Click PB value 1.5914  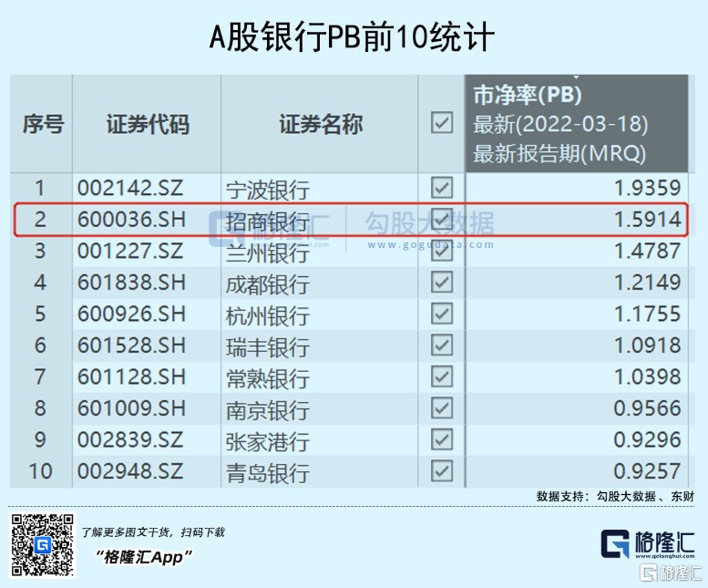click(x=648, y=220)
